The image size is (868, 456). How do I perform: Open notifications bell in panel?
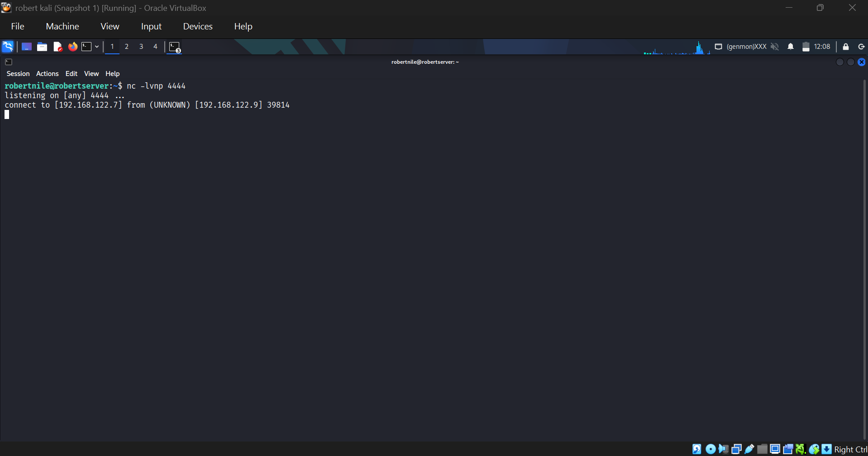[x=791, y=47]
